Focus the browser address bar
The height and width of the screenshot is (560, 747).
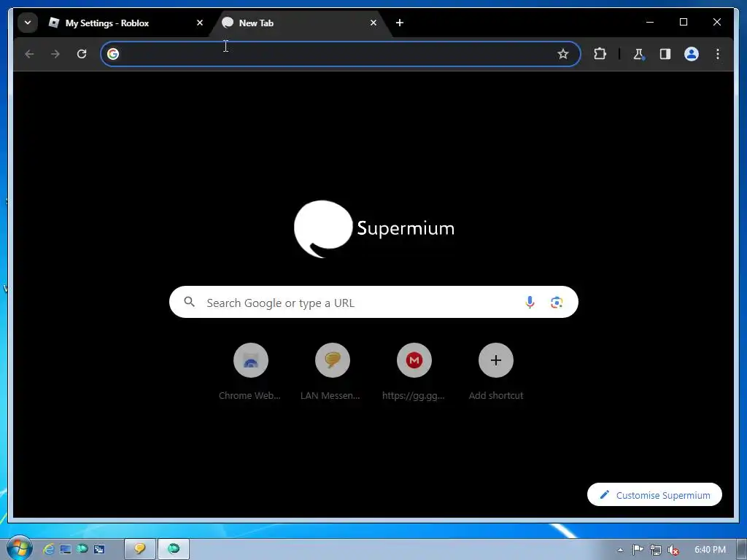point(340,54)
